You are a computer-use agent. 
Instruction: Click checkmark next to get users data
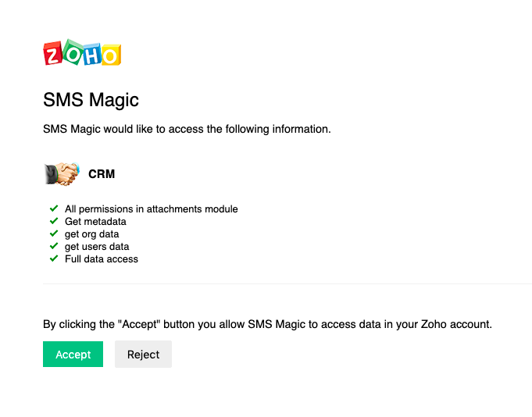coord(54,246)
